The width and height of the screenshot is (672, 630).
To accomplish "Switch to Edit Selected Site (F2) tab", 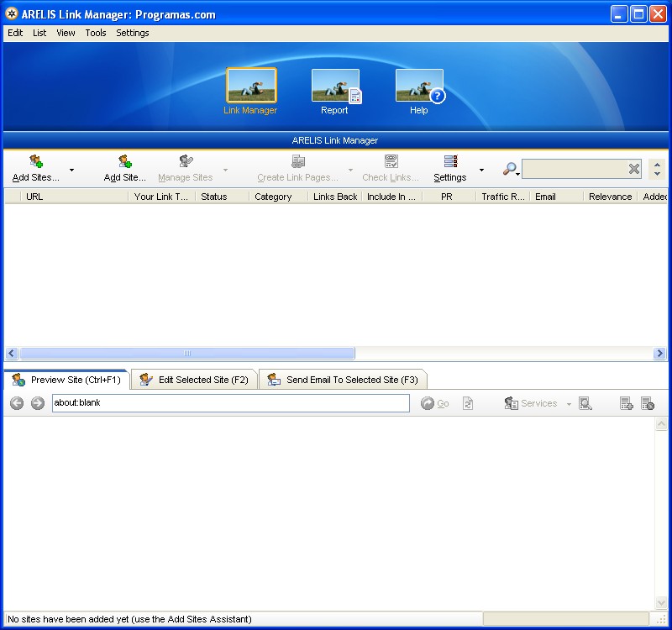I will (x=194, y=380).
